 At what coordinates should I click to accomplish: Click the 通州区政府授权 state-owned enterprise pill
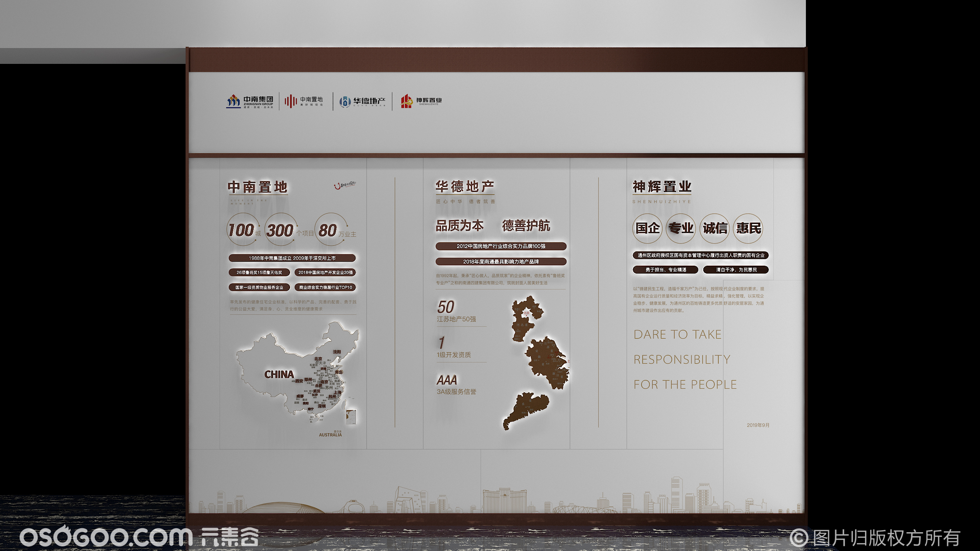701,255
